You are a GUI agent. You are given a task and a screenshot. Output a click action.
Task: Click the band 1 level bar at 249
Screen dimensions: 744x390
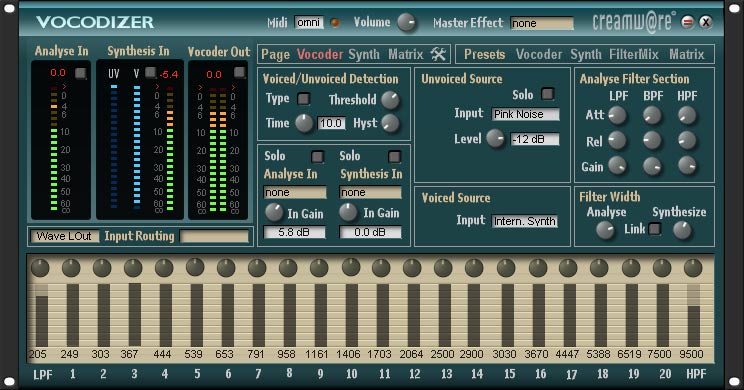click(73, 316)
